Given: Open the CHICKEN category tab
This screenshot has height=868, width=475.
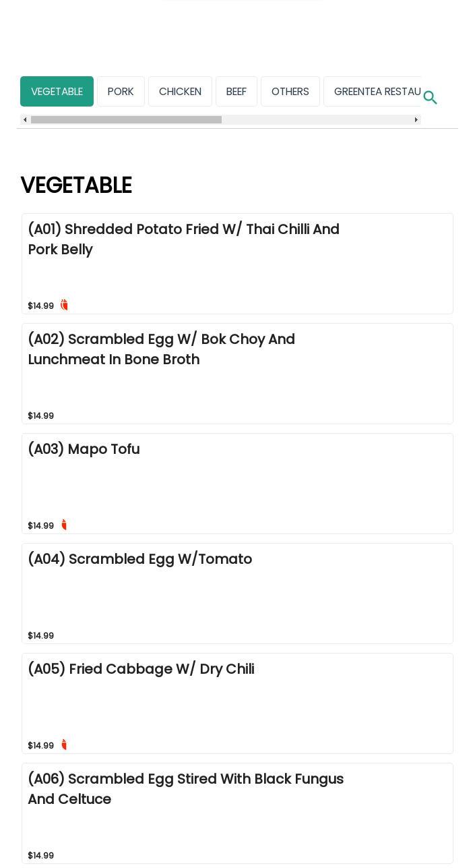Looking at the screenshot, I should pyautogui.click(x=180, y=92).
